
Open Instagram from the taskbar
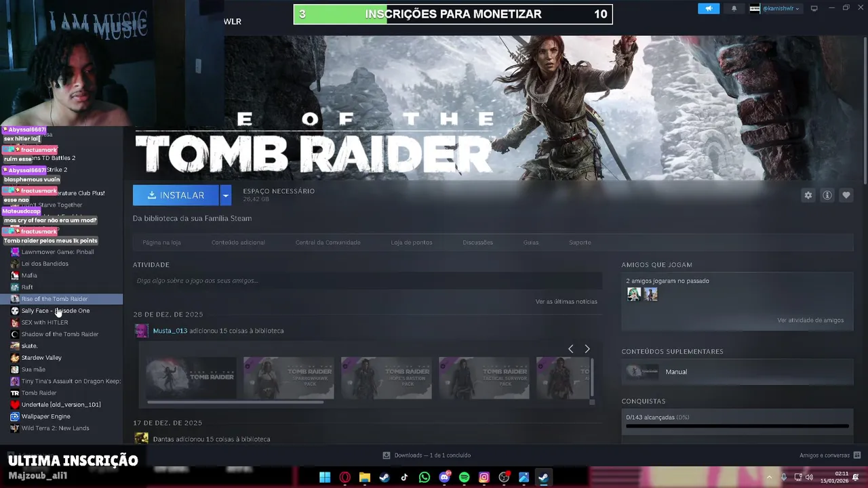point(484,477)
